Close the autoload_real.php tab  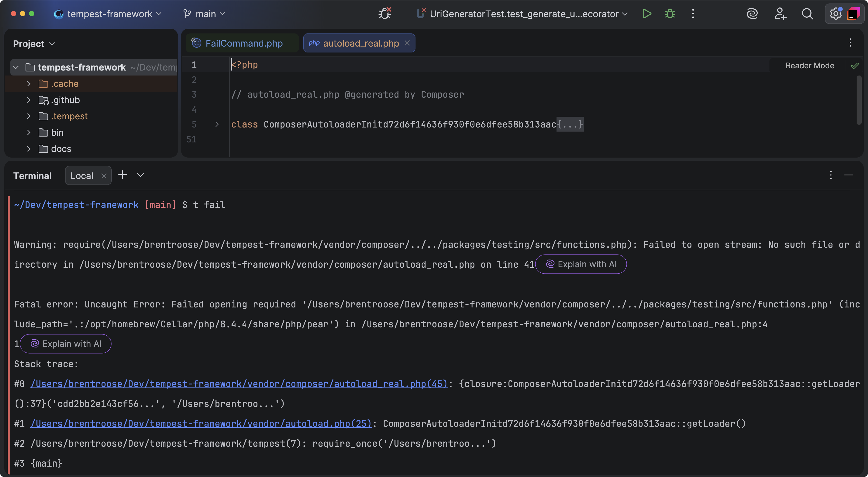point(407,43)
